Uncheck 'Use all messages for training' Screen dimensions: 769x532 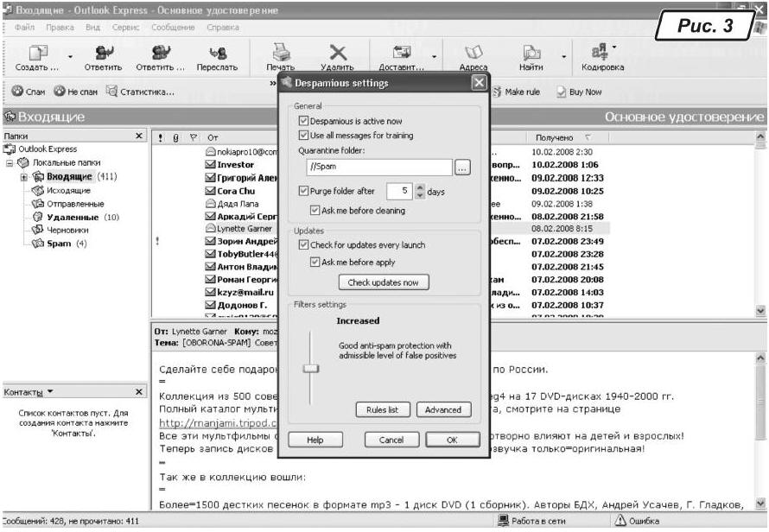[x=303, y=136]
